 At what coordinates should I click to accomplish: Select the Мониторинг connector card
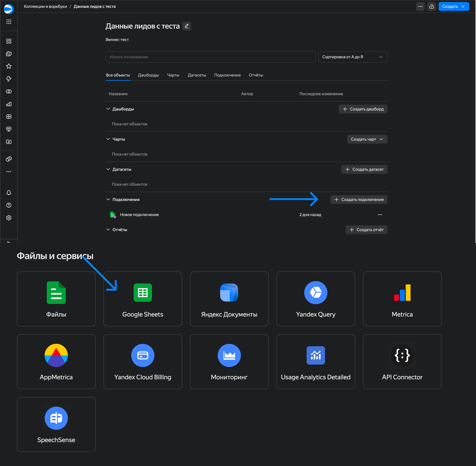click(x=229, y=362)
